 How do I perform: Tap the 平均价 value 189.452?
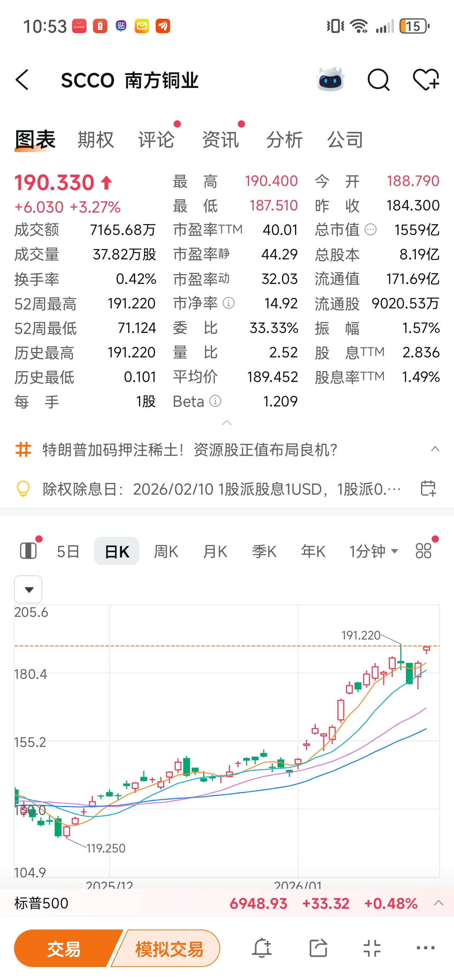coord(272,377)
